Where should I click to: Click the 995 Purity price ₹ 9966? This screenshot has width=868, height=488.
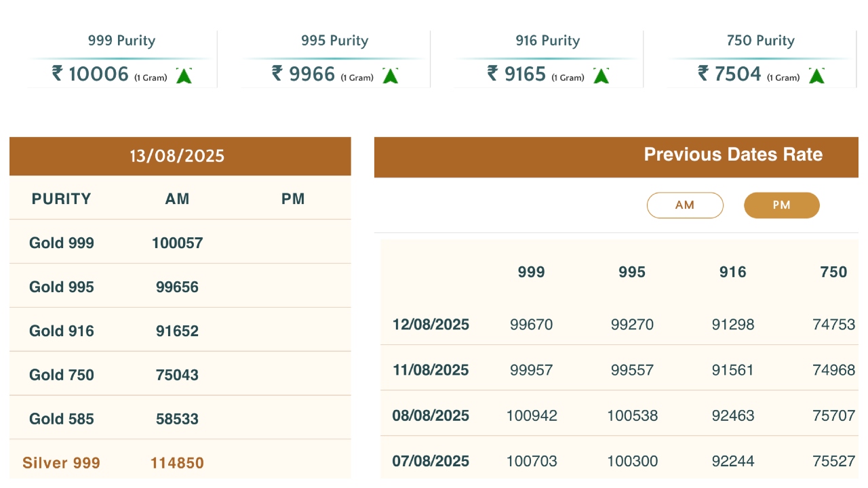point(304,73)
